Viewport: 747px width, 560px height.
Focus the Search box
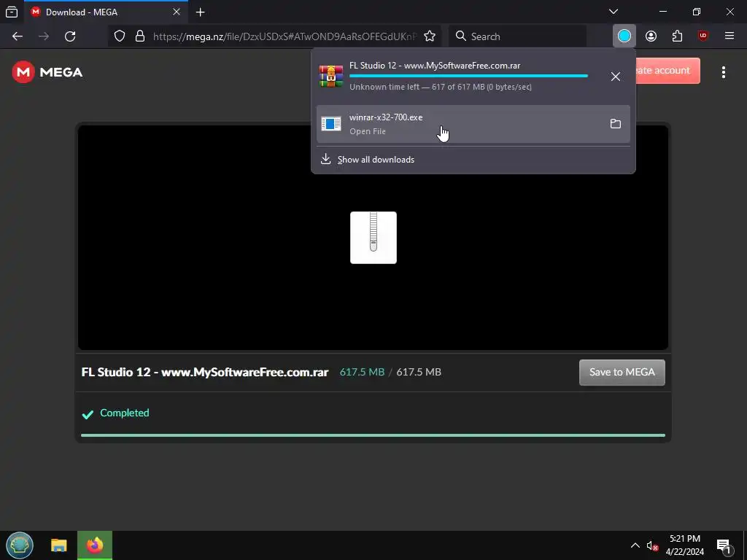pos(517,36)
